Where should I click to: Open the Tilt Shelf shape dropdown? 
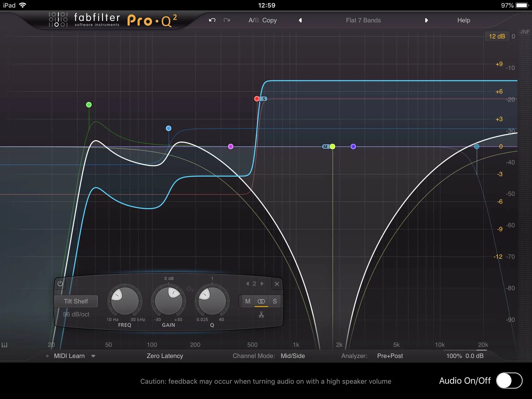(x=76, y=301)
